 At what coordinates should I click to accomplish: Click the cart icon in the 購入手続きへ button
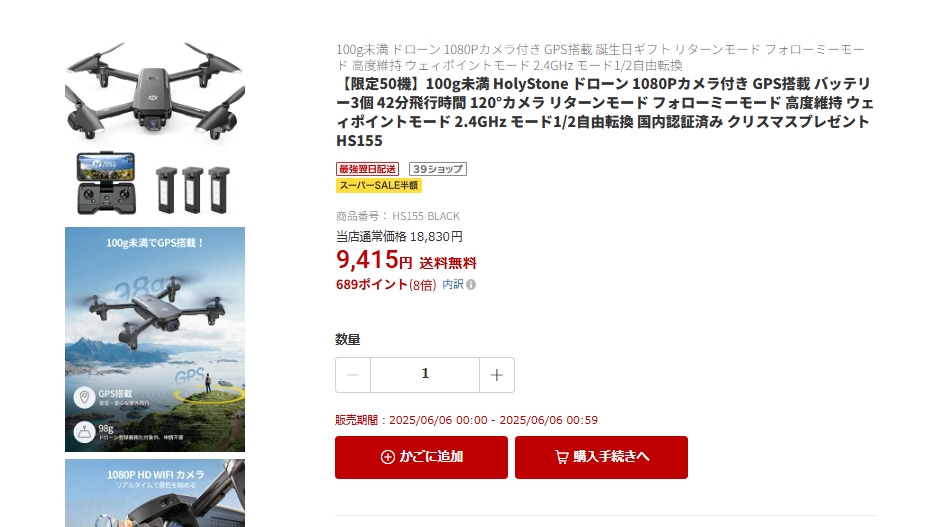click(562, 457)
